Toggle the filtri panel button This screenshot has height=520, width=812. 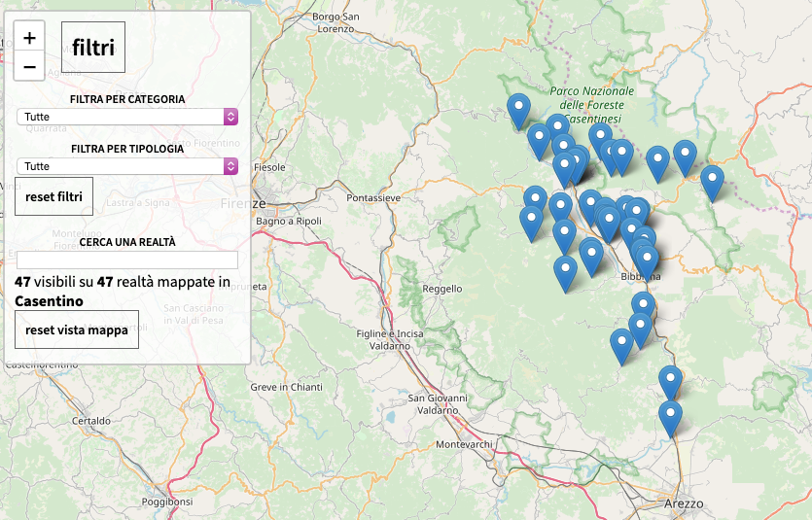click(x=93, y=48)
